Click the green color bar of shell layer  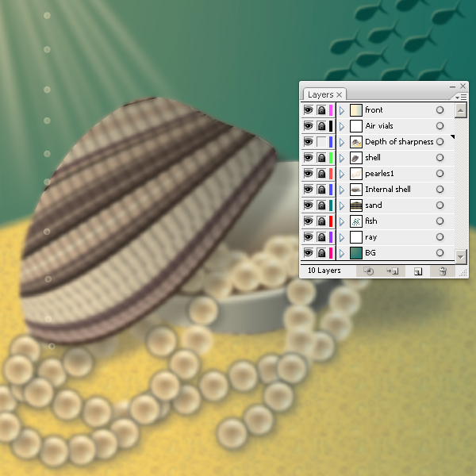click(x=331, y=158)
